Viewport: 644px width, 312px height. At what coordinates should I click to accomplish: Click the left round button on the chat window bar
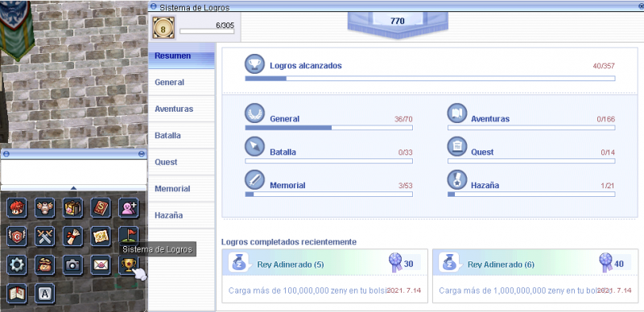tap(6, 154)
